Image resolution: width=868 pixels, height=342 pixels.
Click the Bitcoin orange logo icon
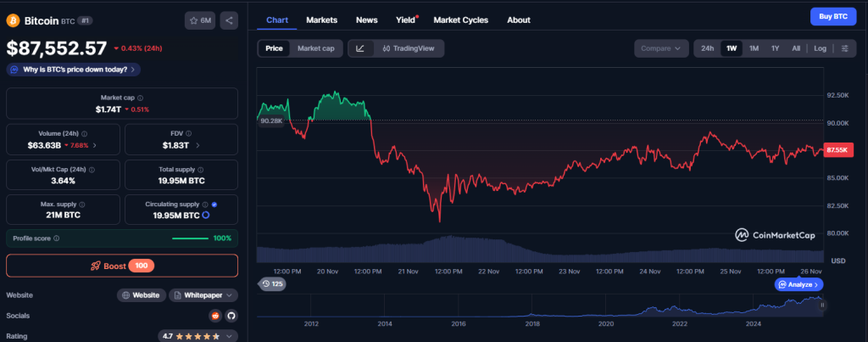pos(14,20)
